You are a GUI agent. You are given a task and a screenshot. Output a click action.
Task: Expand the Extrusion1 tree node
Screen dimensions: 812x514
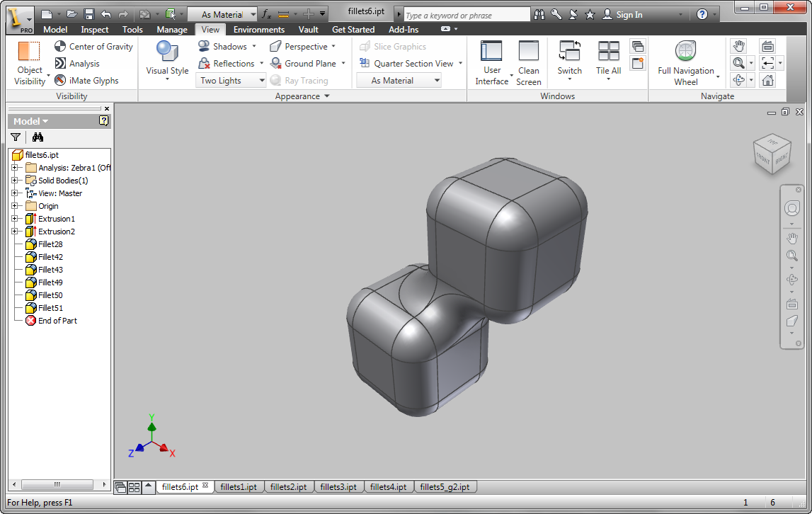(14, 219)
